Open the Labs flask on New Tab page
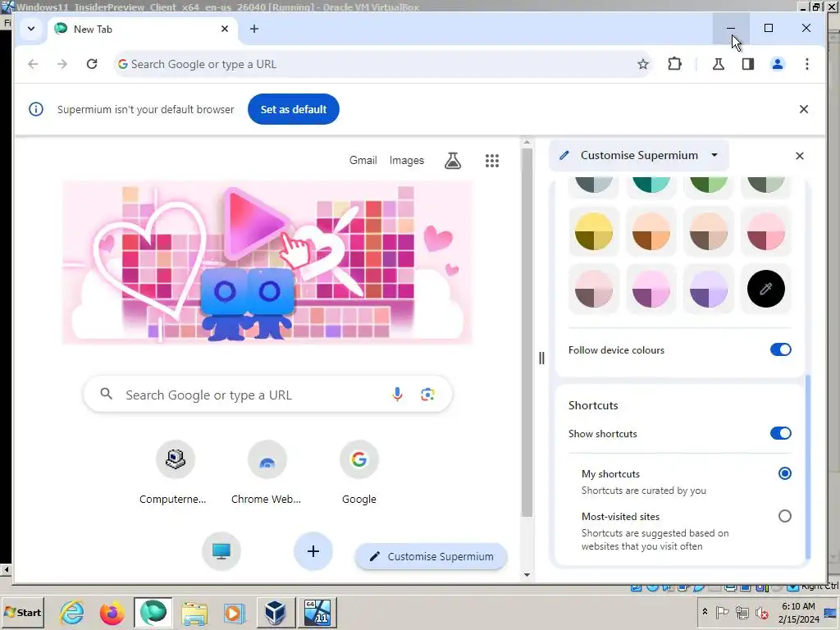The width and height of the screenshot is (840, 630). [453, 160]
